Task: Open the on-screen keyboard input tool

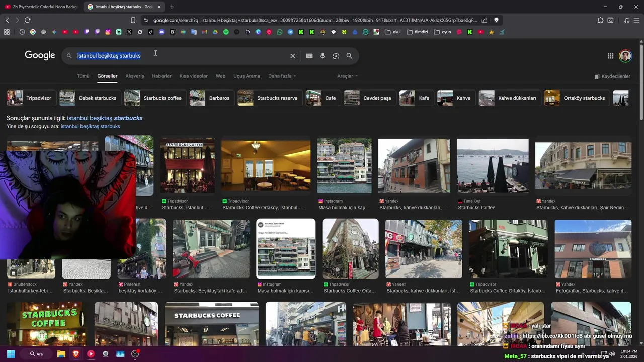Action: click(309, 56)
